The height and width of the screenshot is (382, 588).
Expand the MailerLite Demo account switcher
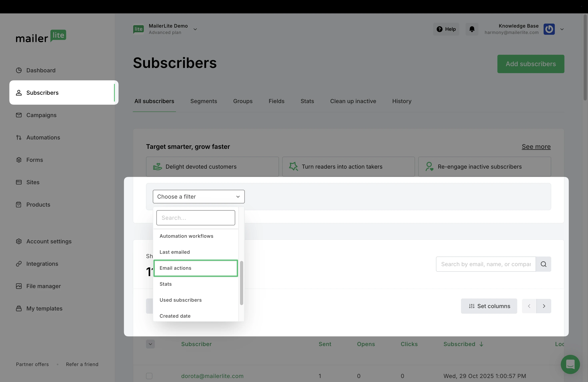[195, 29]
